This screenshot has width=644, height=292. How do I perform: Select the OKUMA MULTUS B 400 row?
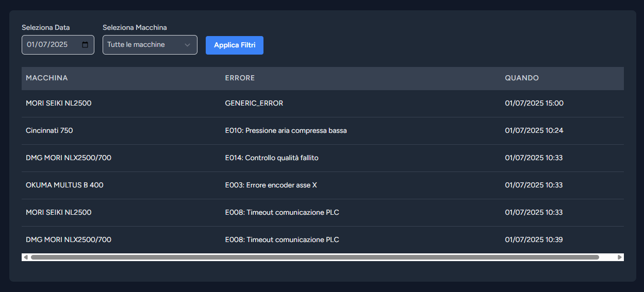point(64,185)
